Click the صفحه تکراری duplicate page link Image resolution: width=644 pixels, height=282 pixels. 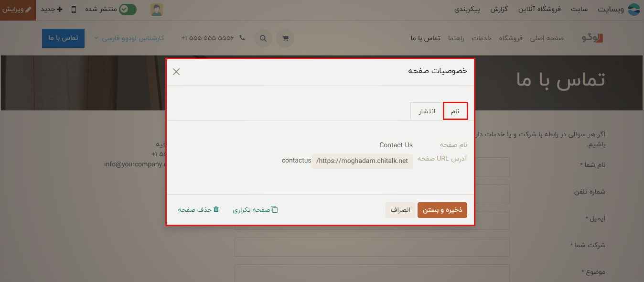coord(255,210)
